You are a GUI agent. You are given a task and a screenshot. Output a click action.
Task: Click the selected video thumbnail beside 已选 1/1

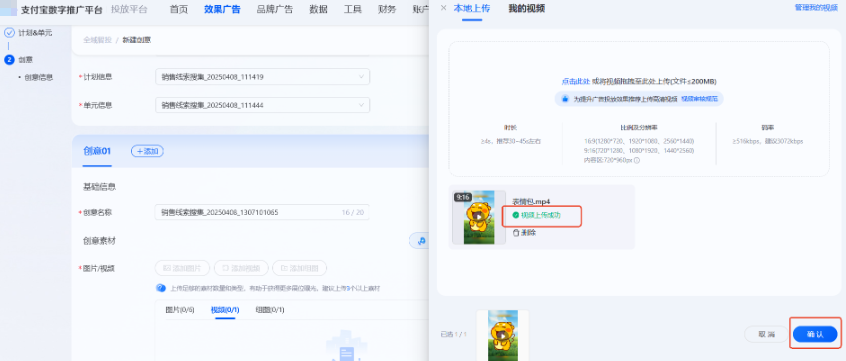tap(502, 335)
